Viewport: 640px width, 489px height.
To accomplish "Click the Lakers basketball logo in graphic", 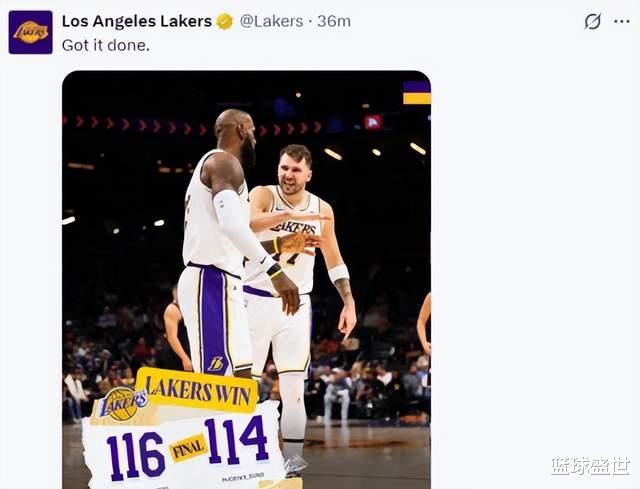I will point(124,404).
